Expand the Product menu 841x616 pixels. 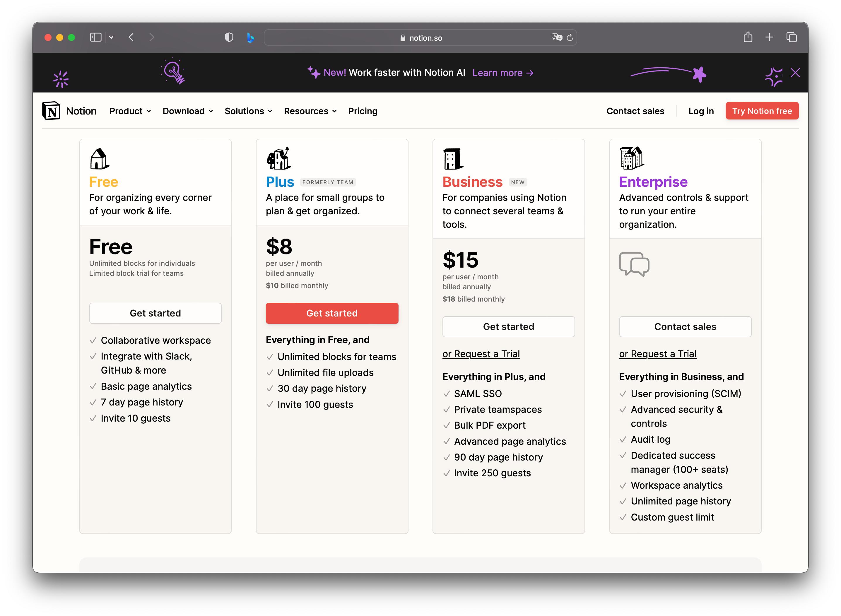[130, 111]
